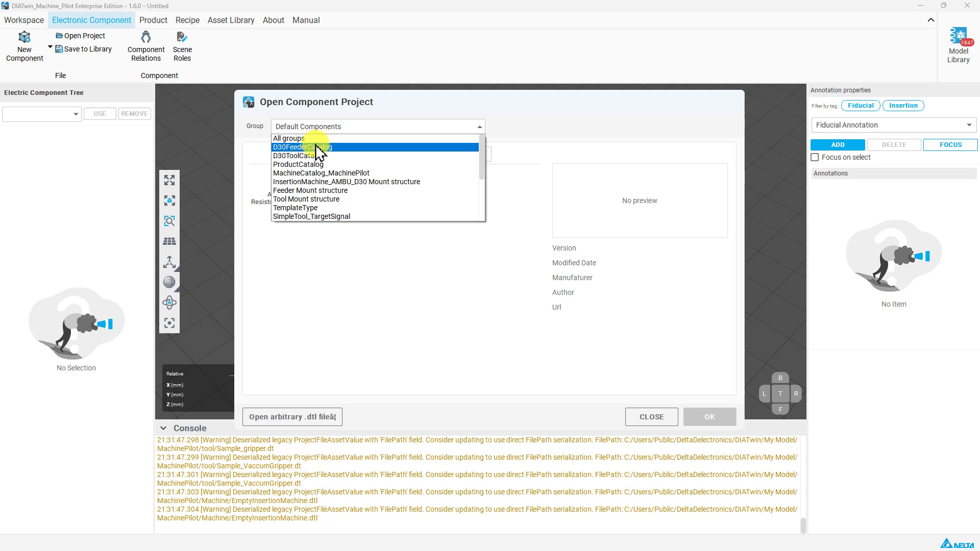Select Feeder Mount structure group

tap(375, 190)
